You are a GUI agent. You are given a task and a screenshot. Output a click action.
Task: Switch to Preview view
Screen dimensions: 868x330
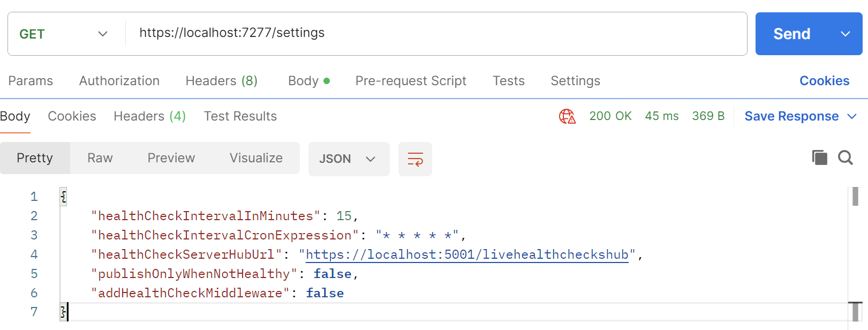pyautogui.click(x=171, y=158)
